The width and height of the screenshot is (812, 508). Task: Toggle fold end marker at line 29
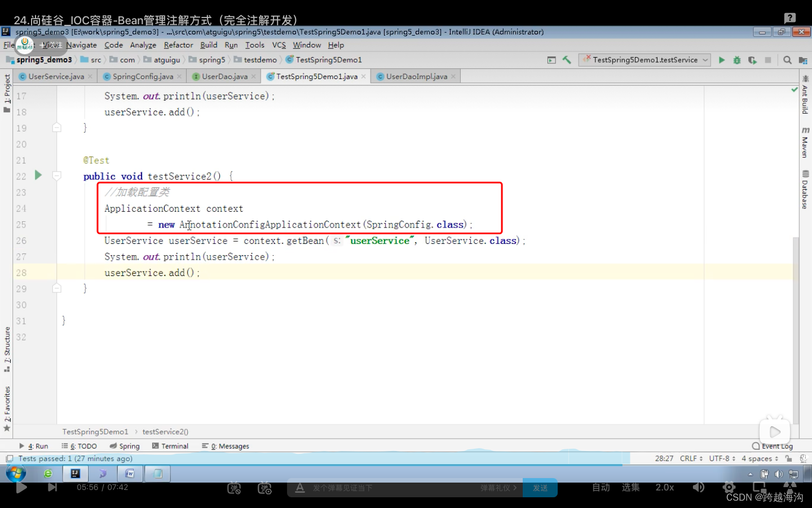point(57,288)
